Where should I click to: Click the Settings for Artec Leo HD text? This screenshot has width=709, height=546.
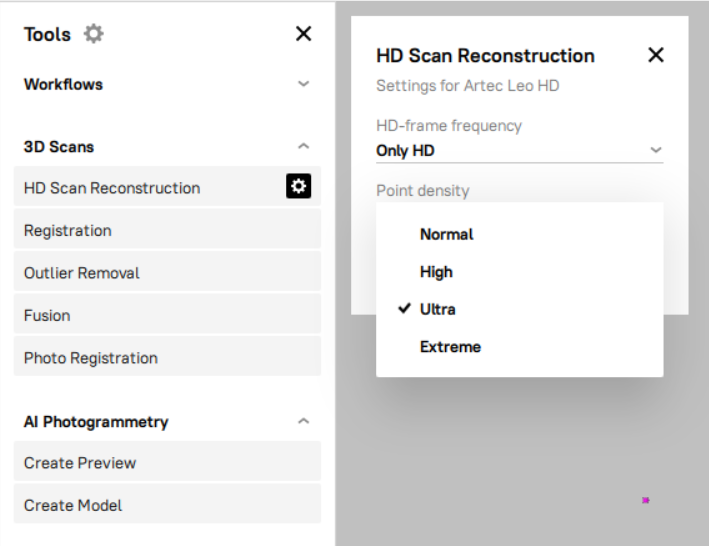point(468,85)
